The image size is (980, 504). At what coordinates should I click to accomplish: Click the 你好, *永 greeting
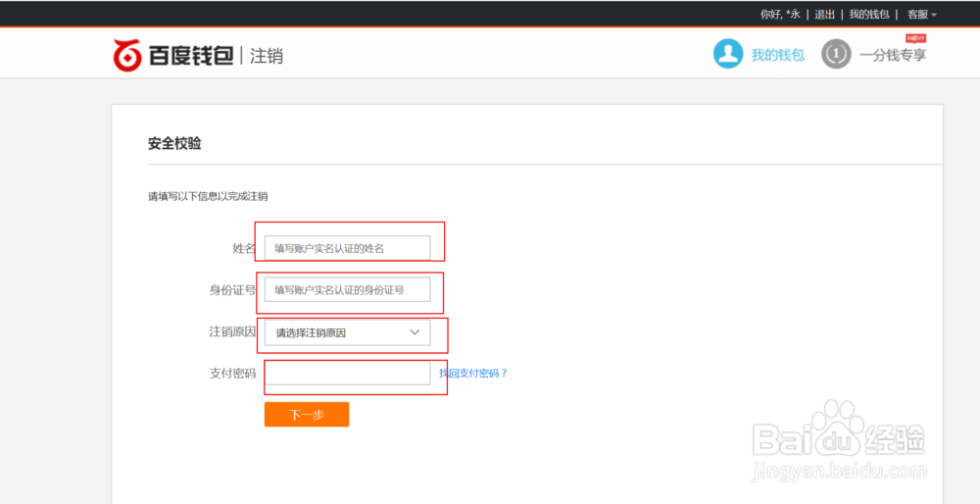(780, 14)
